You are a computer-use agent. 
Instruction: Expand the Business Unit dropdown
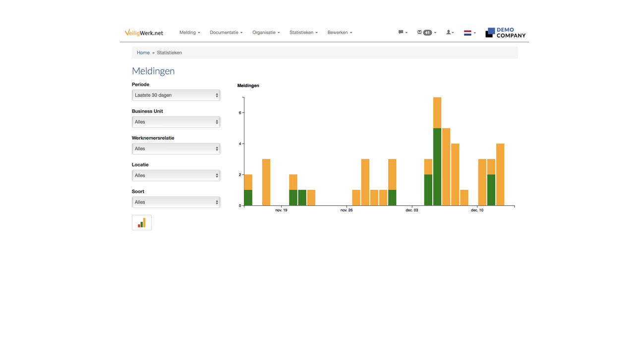[176, 122]
